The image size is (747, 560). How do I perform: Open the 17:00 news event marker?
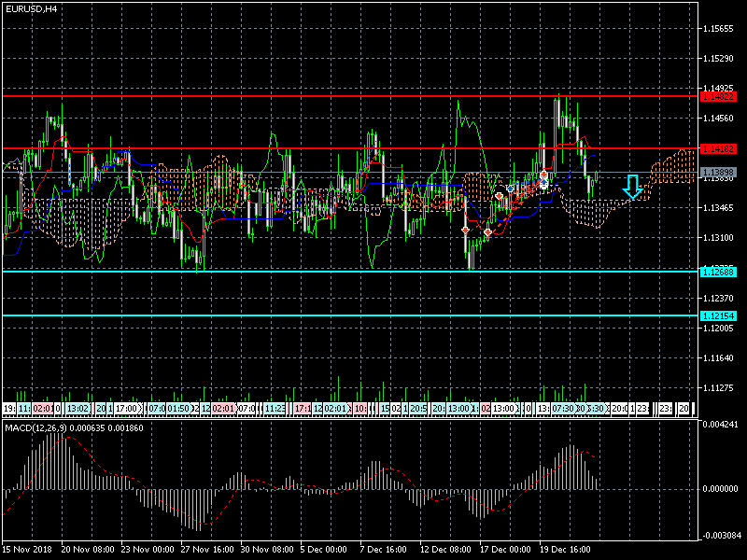[x=127, y=409]
